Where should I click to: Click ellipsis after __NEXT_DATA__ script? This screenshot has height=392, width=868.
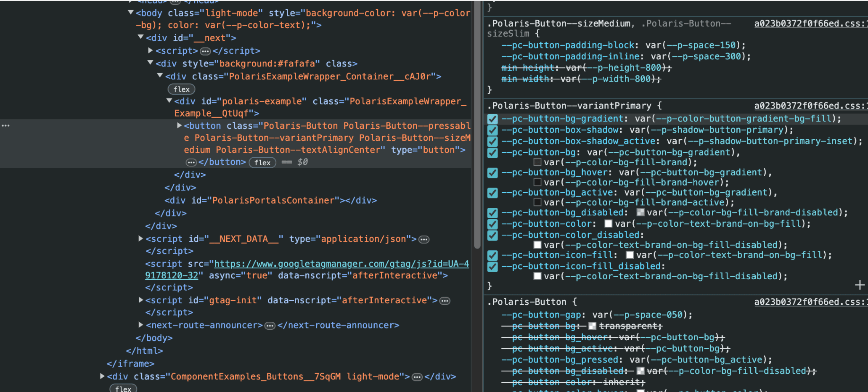coord(424,239)
